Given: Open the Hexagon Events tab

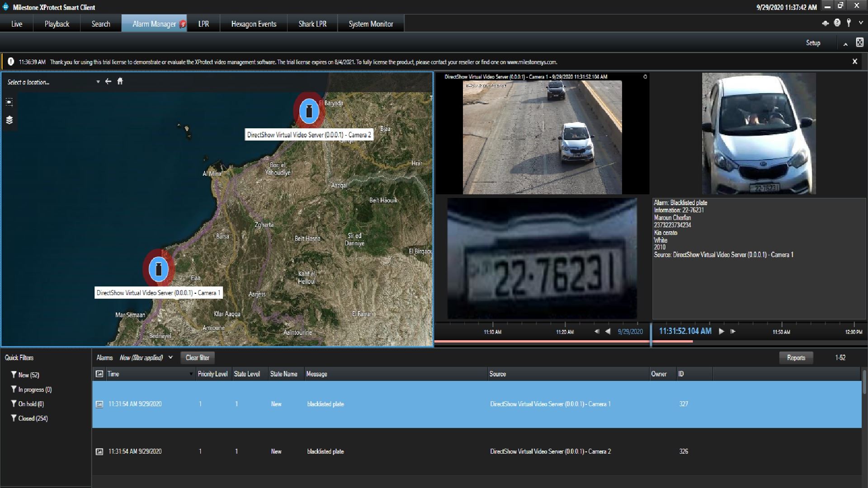Looking at the screenshot, I should 254,24.
